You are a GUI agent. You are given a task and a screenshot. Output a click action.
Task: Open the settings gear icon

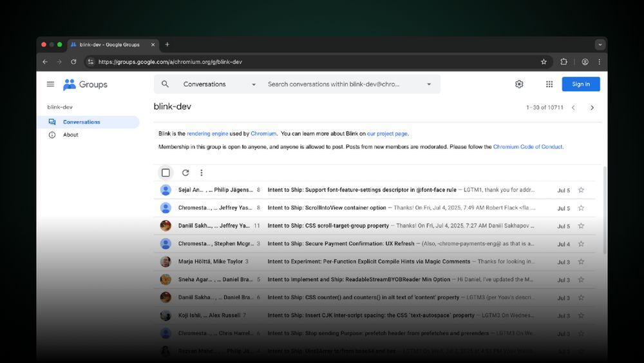pyautogui.click(x=519, y=84)
